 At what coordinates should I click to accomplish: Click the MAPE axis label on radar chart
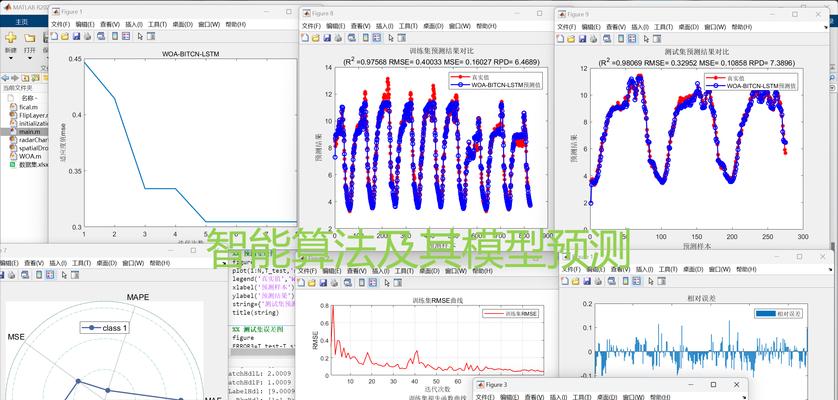coord(138,297)
